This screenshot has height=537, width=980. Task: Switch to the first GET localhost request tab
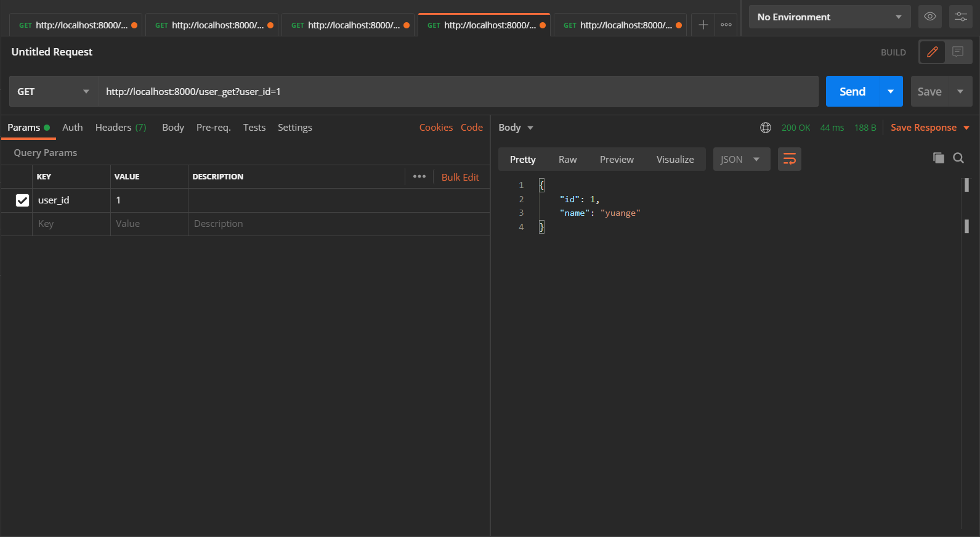pyautogui.click(x=76, y=25)
